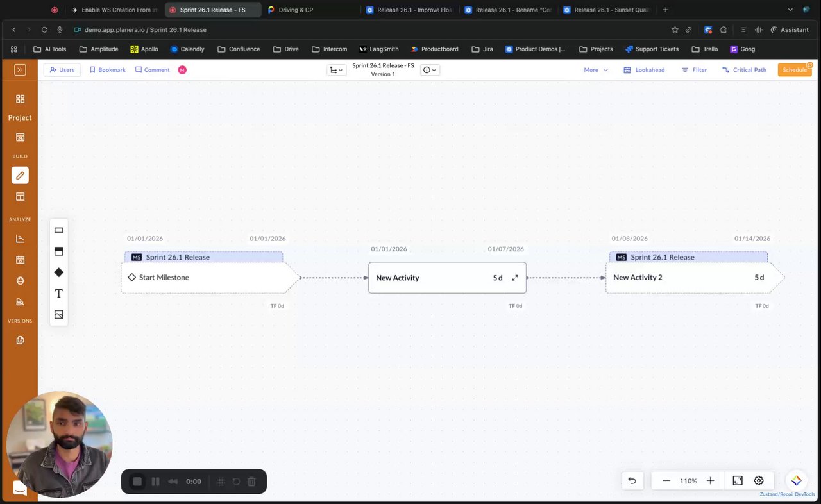Open the info circle dropdown

tap(430, 70)
